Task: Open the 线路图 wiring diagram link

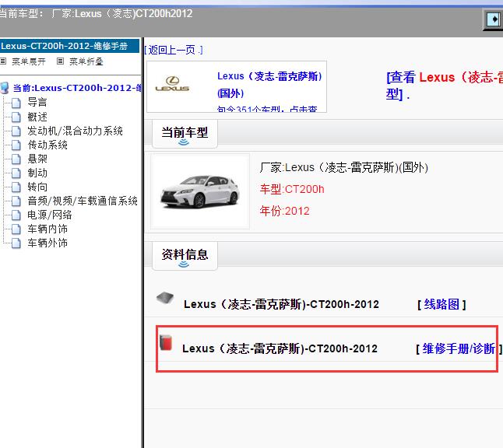Action: tap(441, 304)
